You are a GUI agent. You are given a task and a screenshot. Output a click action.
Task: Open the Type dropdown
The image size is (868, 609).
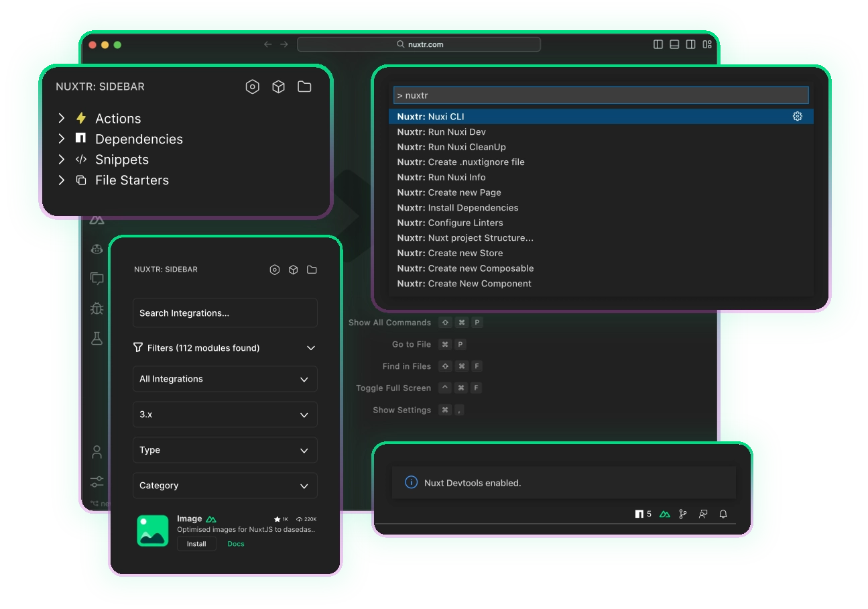[x=225, y=450]
